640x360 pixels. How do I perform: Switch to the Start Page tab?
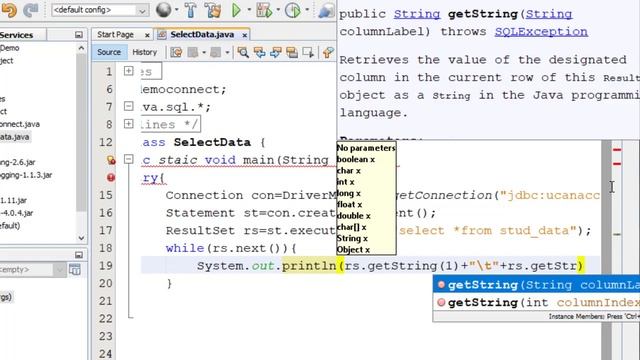(116, 35)
